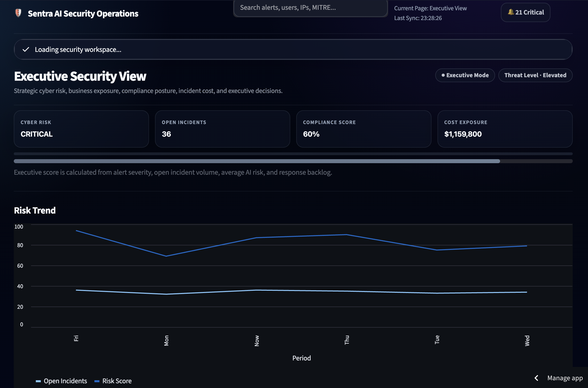Image resolution: width=588 pixels, height=388 pixels.
Task: Click the Sentra shield logo icon
Action: click(x=18, y=13)
